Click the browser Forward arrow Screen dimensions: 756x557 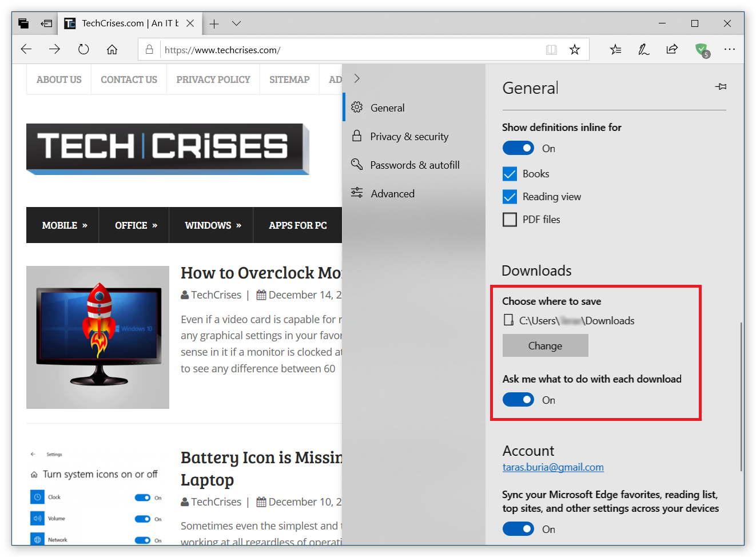tap(55, 49)
